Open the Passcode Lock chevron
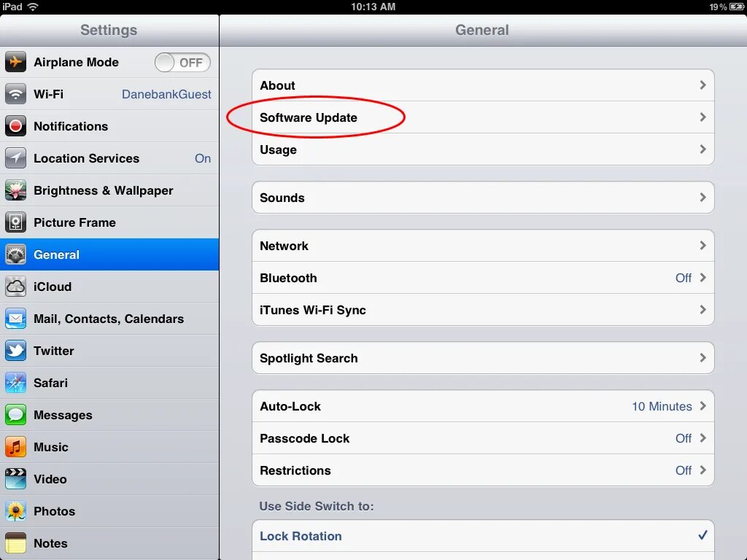The width and height of the screenshot is (747, 560). pos(703,438)
